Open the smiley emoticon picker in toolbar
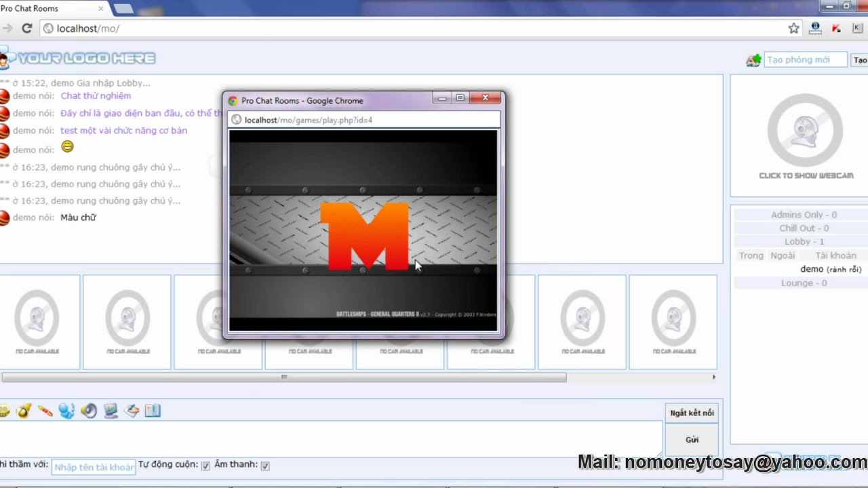Screen dimensions: 868x488 click(x=3, y=411)
